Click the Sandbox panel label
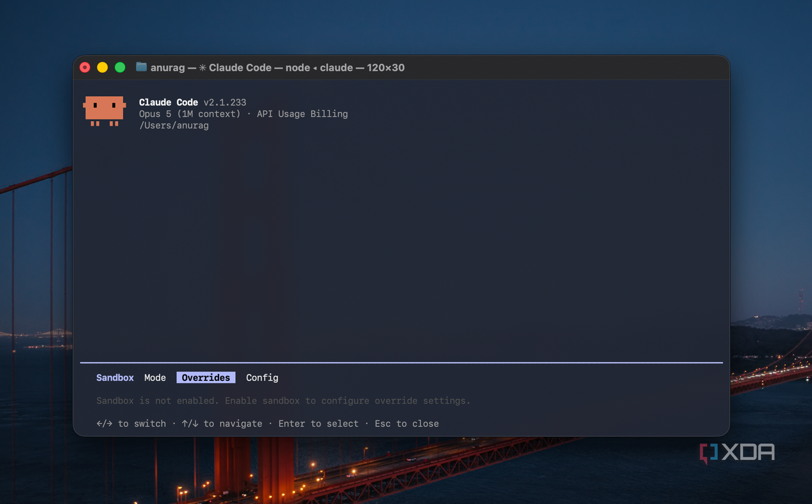The image size is (812, 504). click(x=115, y=377)
